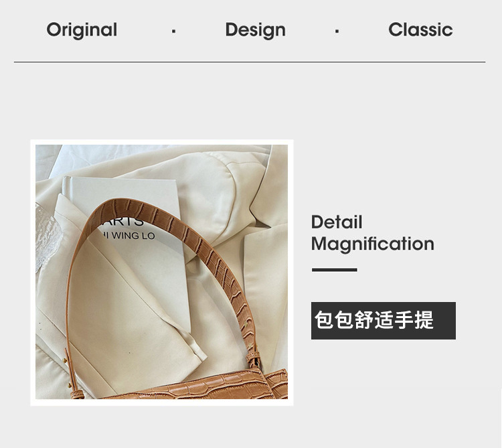Click the short dark underline below Magnification
Image resolution: width=502 pixels, height=448 pixels.
tap(334, 270)
